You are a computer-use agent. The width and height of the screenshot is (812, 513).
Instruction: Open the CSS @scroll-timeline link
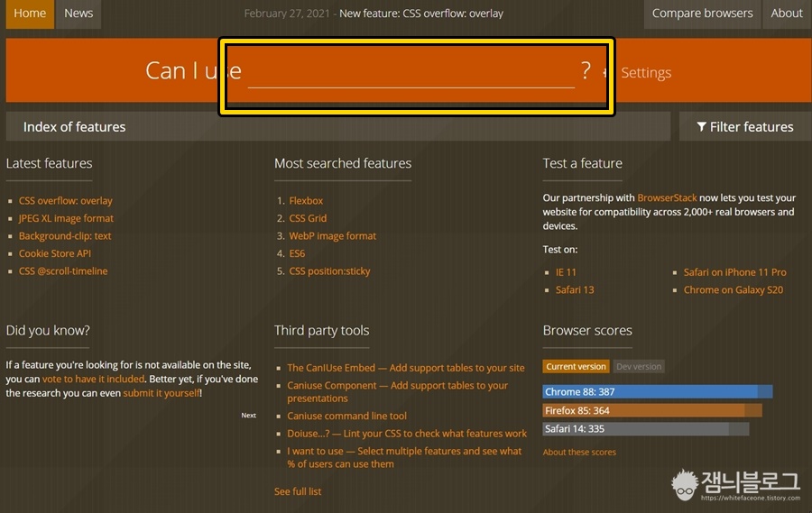(63, 270)
